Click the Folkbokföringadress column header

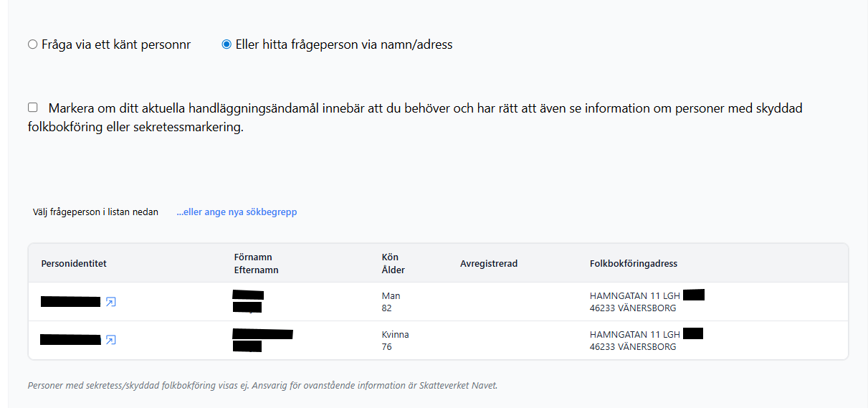[x=634, y=263]
